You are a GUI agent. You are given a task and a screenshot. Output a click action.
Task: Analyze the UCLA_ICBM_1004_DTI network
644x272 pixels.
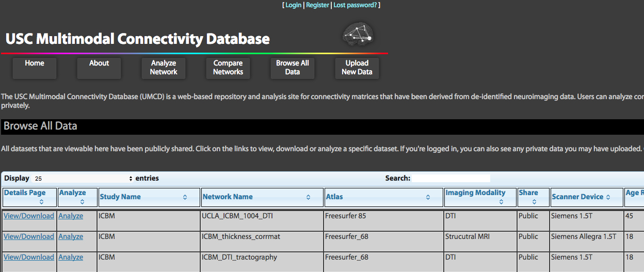click(71, 216)
